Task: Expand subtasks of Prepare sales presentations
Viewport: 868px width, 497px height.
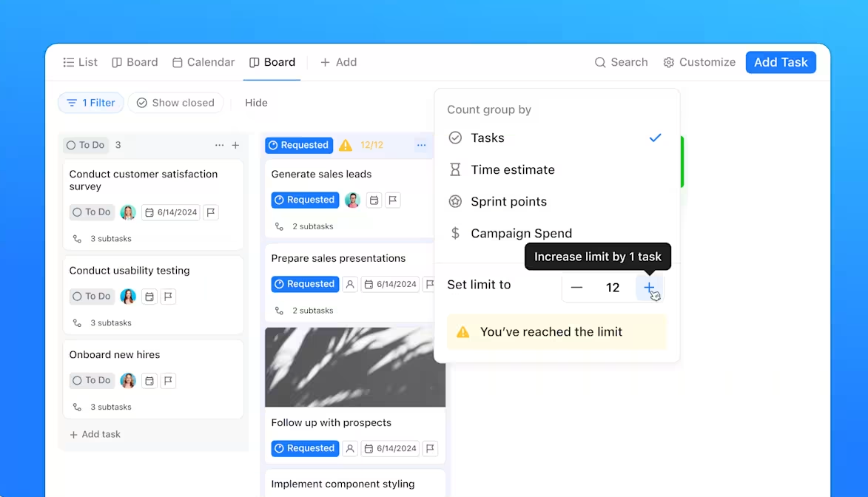Action: [x=304, y=311]
